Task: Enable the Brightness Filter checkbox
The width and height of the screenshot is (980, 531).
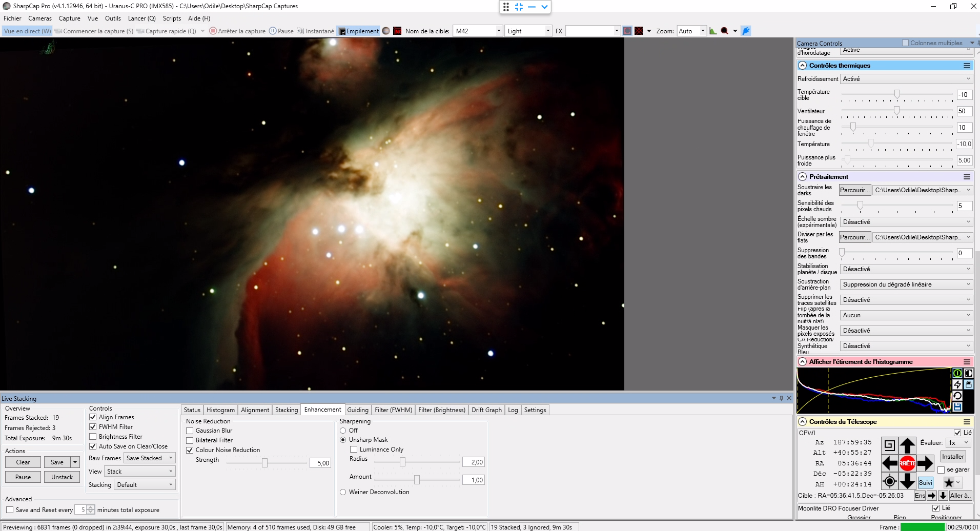Action: coord(93,437)
